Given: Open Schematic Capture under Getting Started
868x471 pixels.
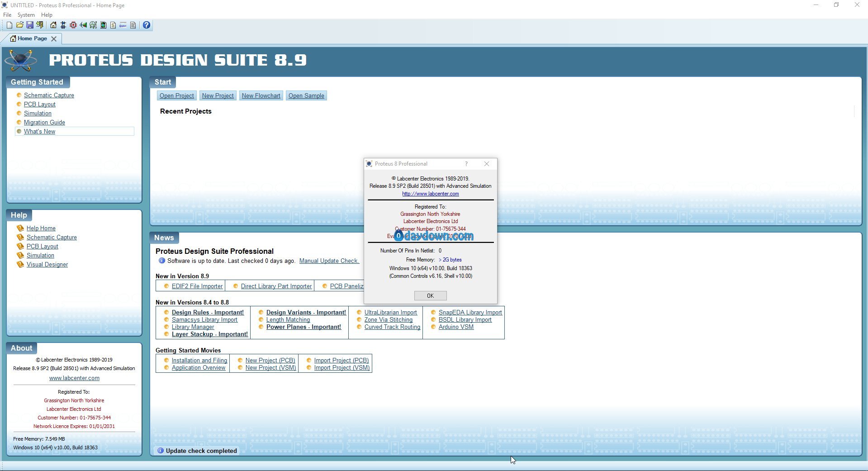Looking at the screenshot, I should click(x=49, y=95).
